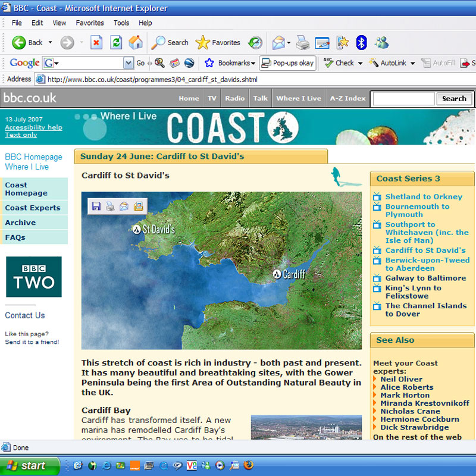Toggle the Pop-ups okay button

[x=287, y=63]
